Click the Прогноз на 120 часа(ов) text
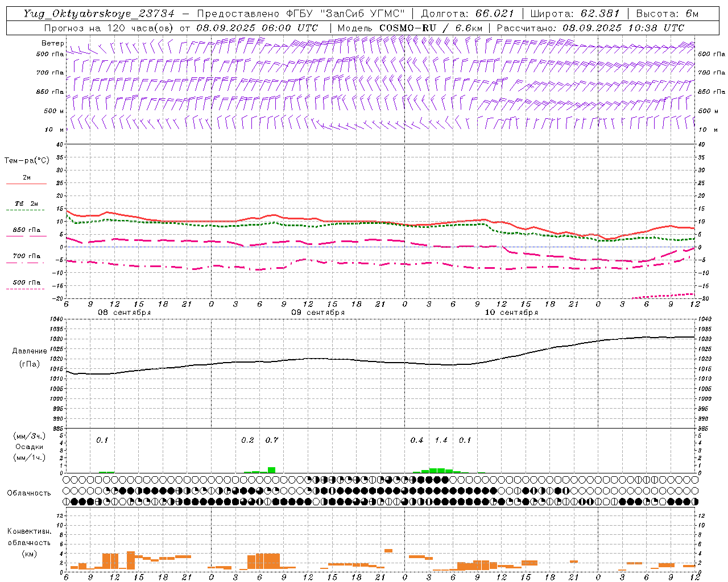The width and height of the screenshot is (728, 582). pos(110,28)
